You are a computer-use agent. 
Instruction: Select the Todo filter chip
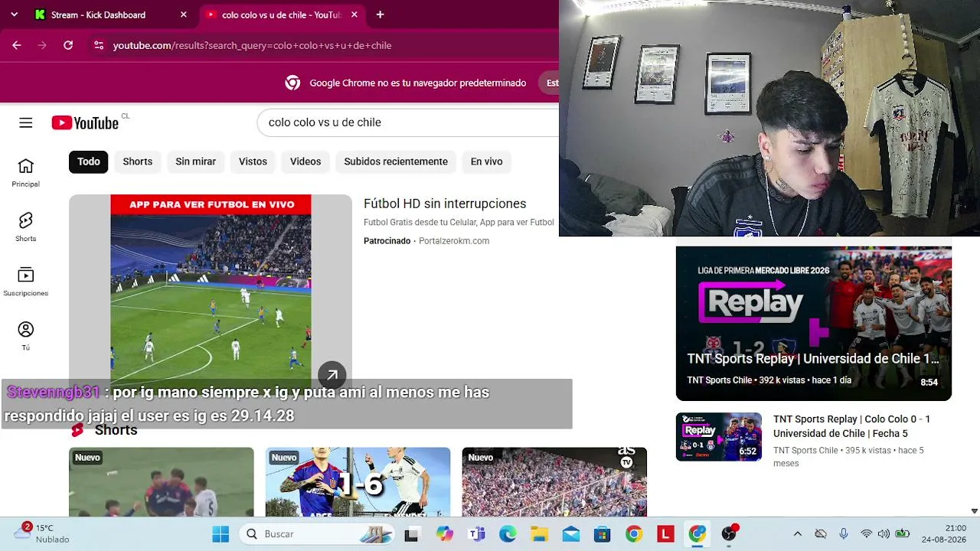(89, 161)
